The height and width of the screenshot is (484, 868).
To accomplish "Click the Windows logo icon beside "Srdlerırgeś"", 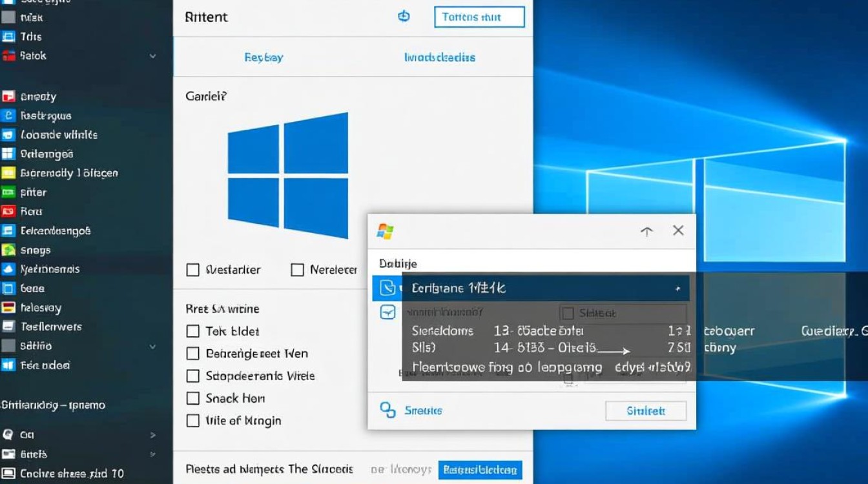I will coord(8,154).
